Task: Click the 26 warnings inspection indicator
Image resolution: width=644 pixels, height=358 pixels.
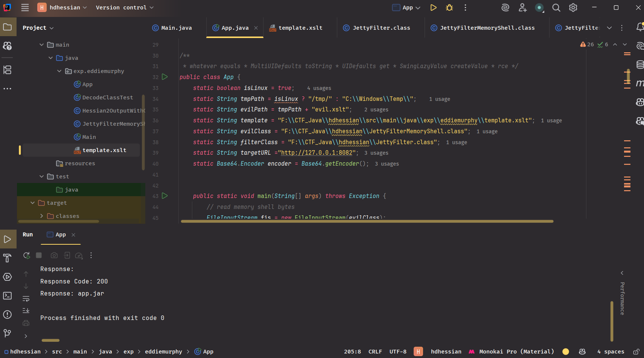Action: pos(587,44)
